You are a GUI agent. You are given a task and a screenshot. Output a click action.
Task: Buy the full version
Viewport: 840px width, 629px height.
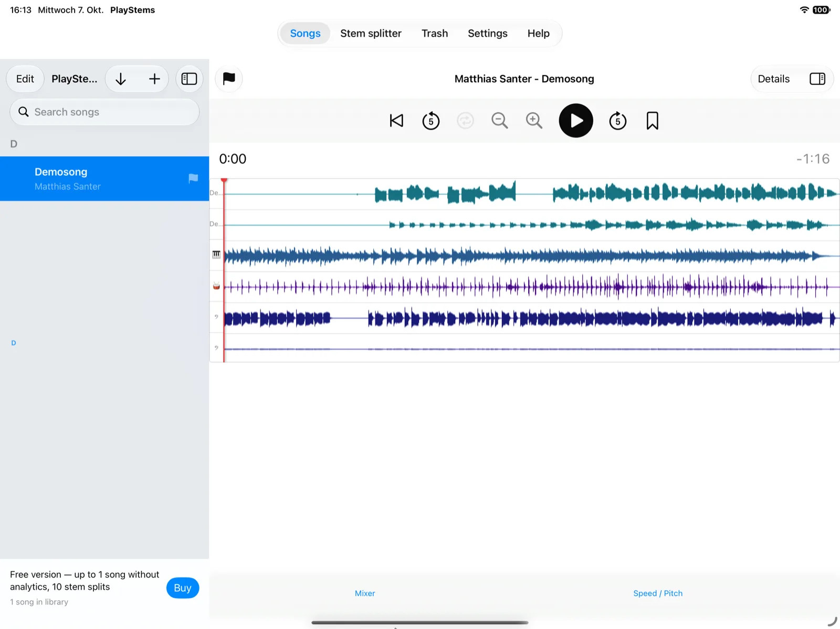point(183,588)
